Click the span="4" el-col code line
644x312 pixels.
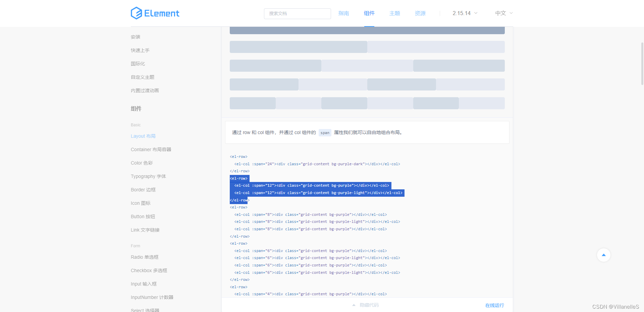click(311, 294)
